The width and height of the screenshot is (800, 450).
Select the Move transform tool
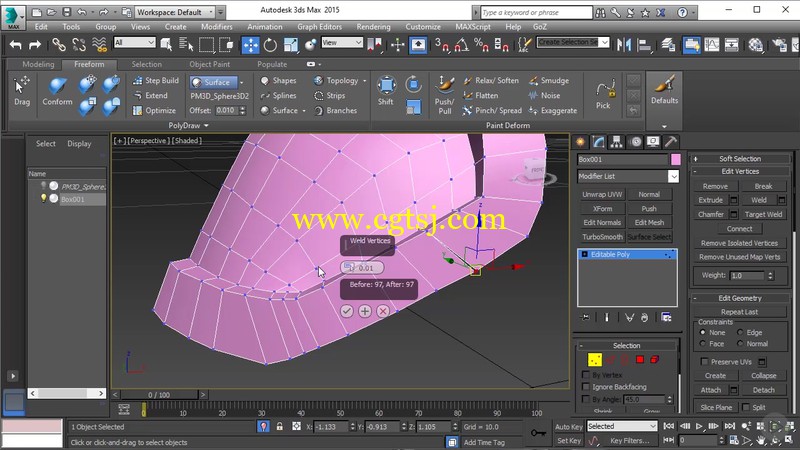coord(250,45)
